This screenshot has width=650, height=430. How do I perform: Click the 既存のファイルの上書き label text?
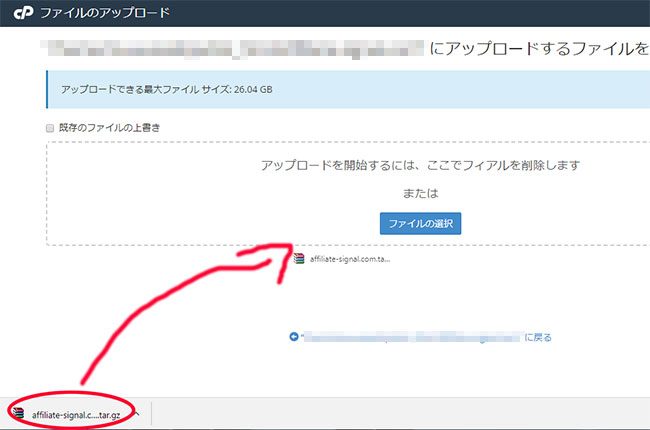coord(109,128)
